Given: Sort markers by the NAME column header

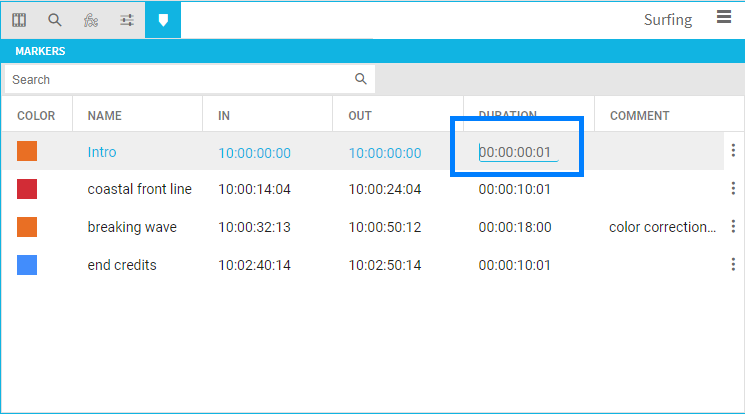Looking at the screenshot, I should [105, 116].
